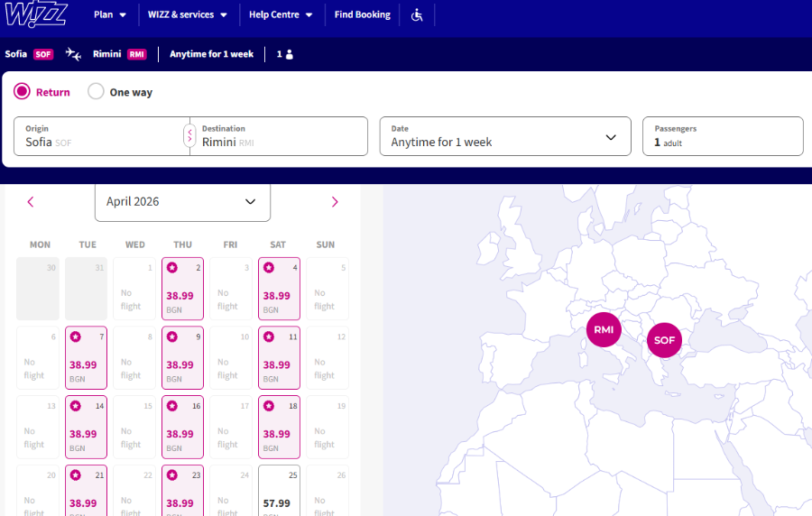
Task: Click the RMI marker on the map
Action: [604, 329]
